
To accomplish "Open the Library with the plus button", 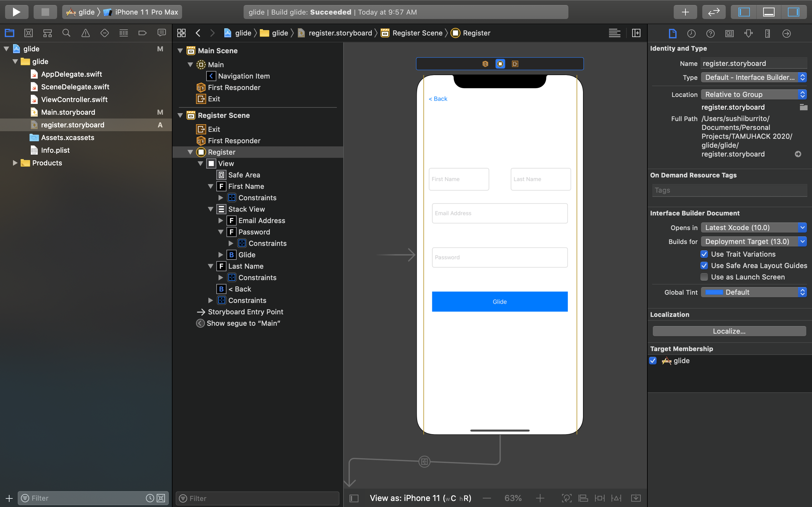I will 685,12.
